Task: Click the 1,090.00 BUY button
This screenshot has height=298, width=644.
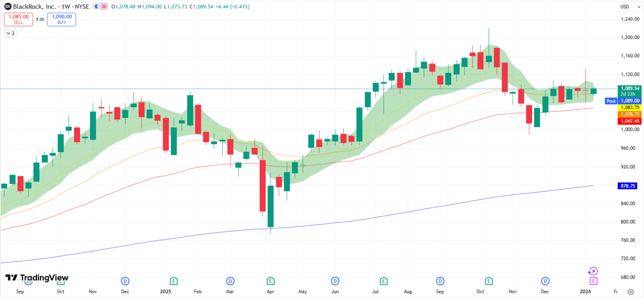Action: click(x=62, y=19)
